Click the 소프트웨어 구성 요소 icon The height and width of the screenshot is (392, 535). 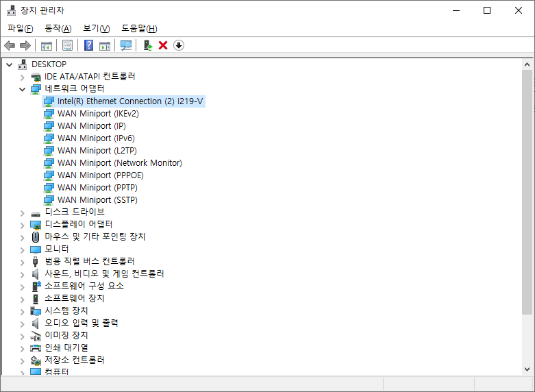click(x=36, y=286)
